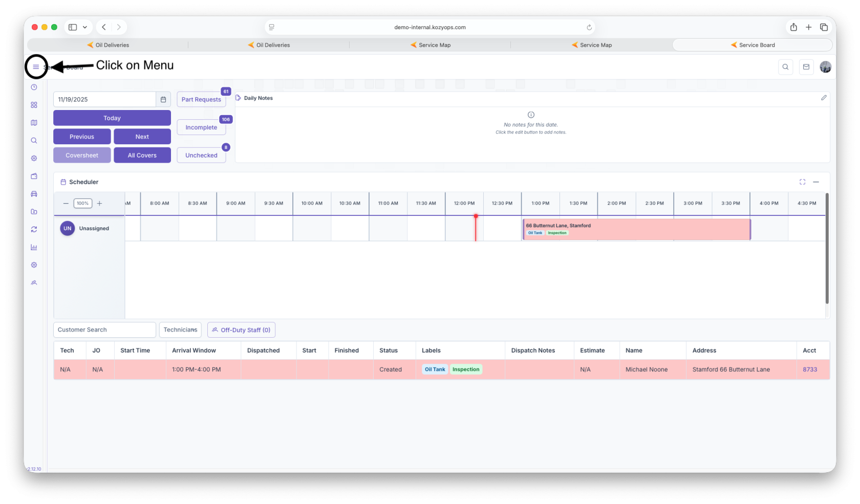Open the date picker calendar

coord(163,99)
